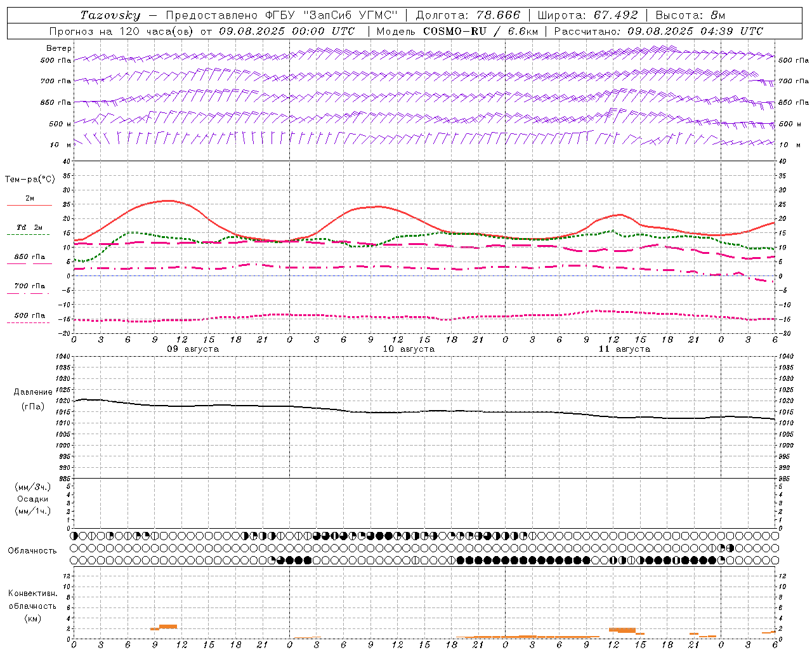Image resolution: width=812 pixels, height=650 pixels.
Task: Click the "11 августа" date label
Action: click(624, 349)
